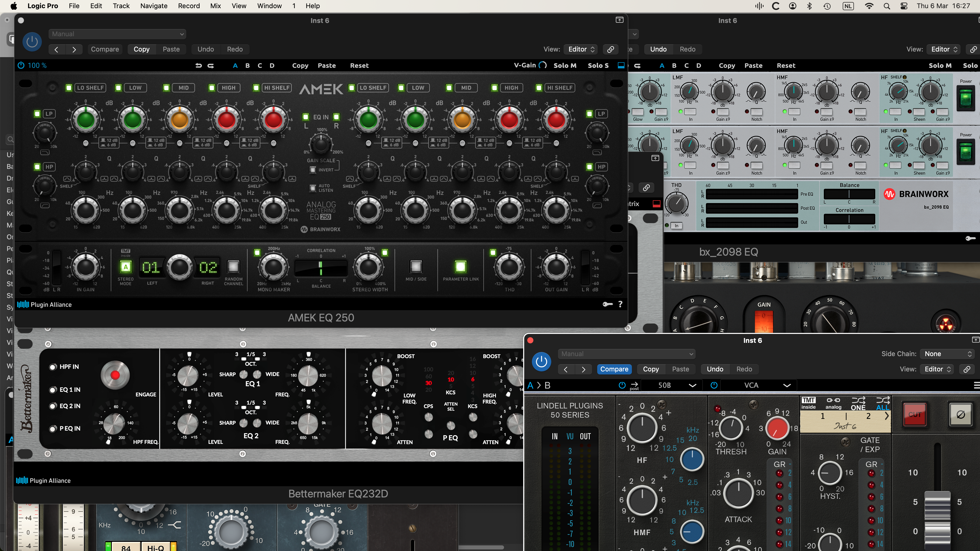Click the Lindell ALL channels routing icon
Viewport: 980px width, 551px height.
[x=883, y=403]
